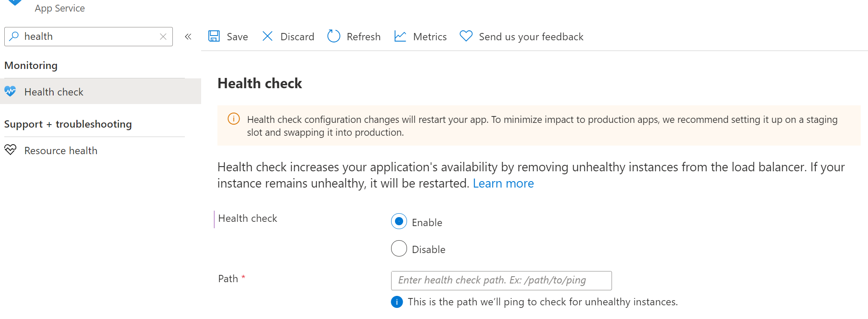
Task: Click the Send us your feedback label
Action: pyautogui.click(x=531, y=37)
